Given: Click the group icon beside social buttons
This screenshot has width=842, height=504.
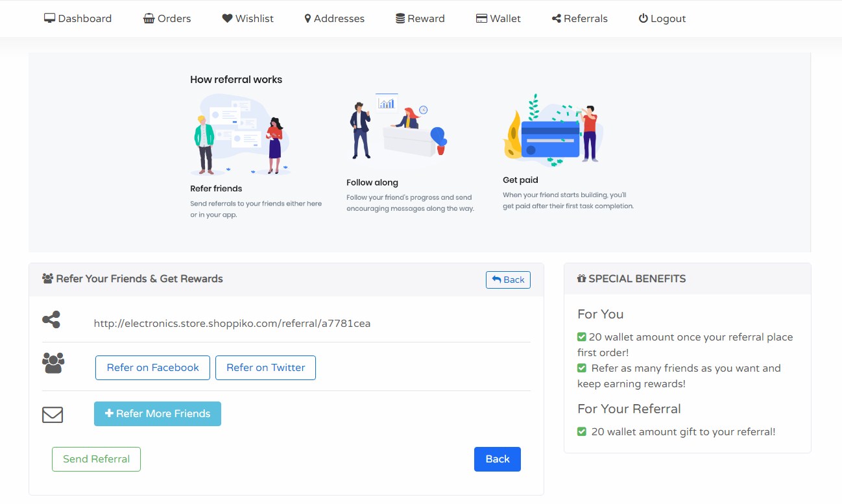Looking at the screenshot, I should (53, 363).
